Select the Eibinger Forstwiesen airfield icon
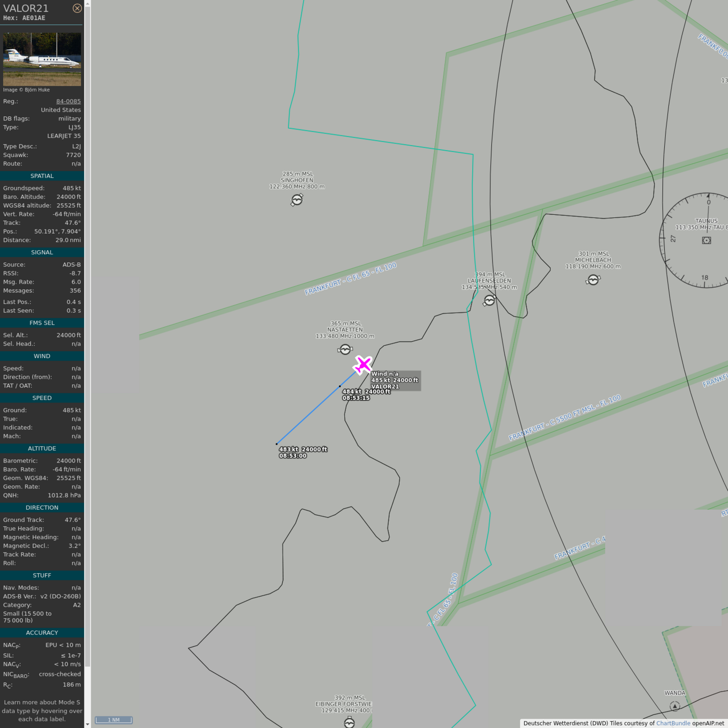This screenshot has height=728, width=728. [x=349, y=722]
